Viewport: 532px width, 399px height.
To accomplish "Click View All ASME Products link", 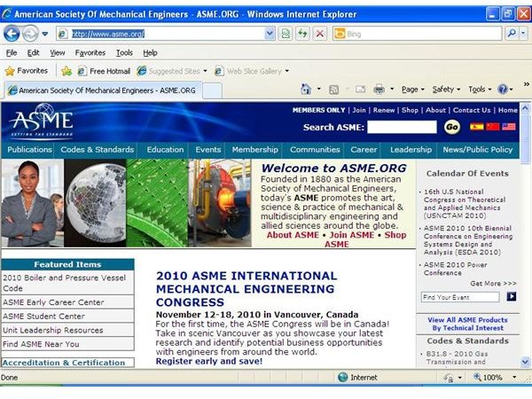I will point(467,324).
